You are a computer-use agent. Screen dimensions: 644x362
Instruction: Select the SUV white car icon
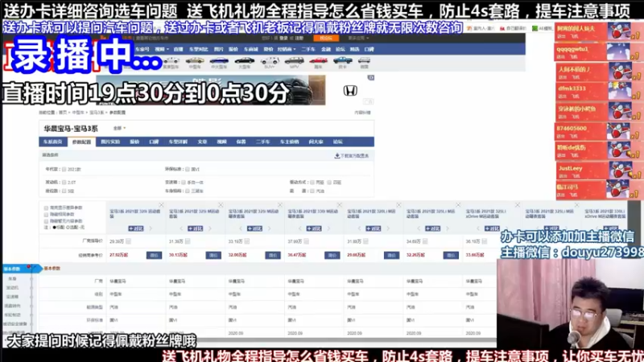click(x=270, y=61)
